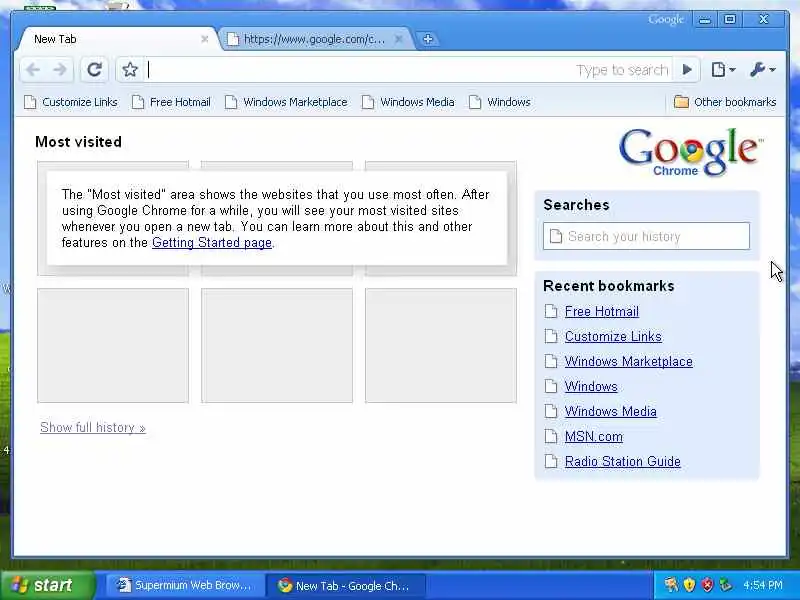The image size is (800, 600).
Task: Click page icon beside Radio Station Guide
Action: click(x=551, y=461)
